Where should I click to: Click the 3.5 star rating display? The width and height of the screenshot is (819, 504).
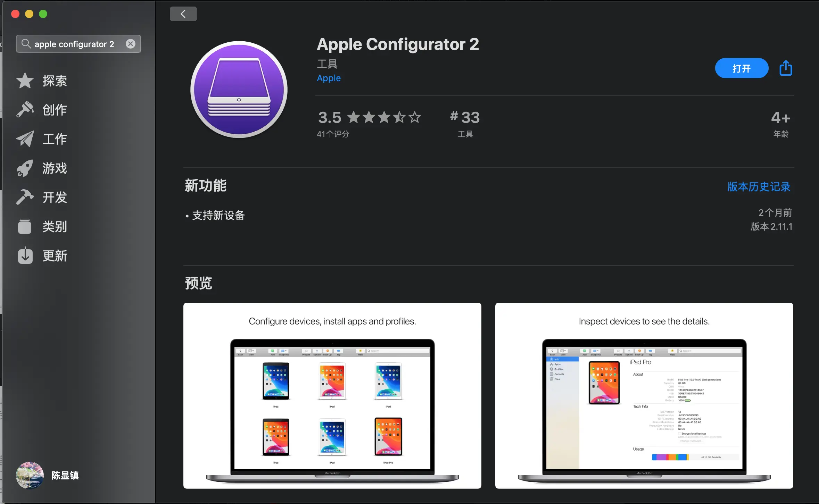click(x=369, y=117)
